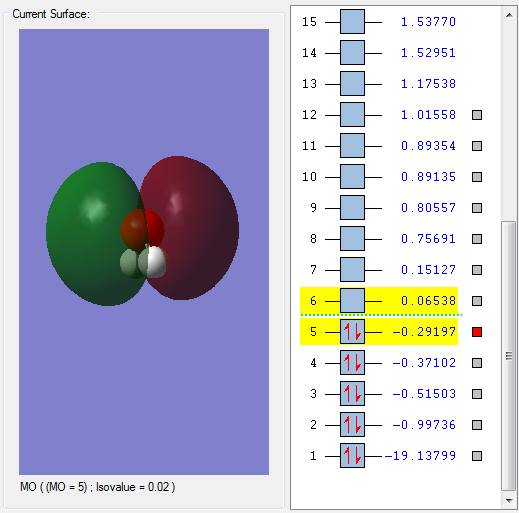Select the energy value 0.15127 for MO 7
Screen dimensions: 519x513
pyautogui.click(x=428, y=270)
